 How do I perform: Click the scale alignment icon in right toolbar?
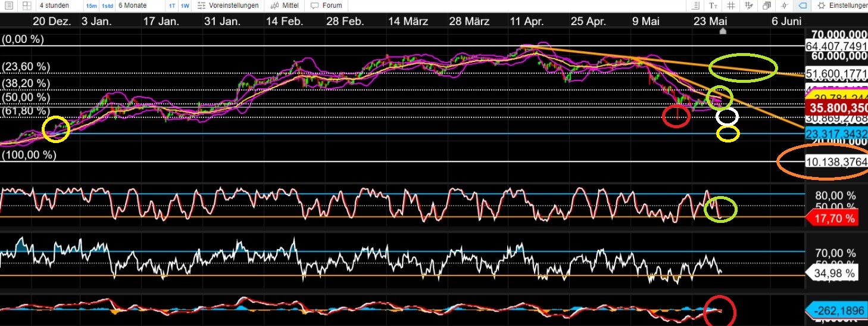pyautogui.click(x=695, y=5)
